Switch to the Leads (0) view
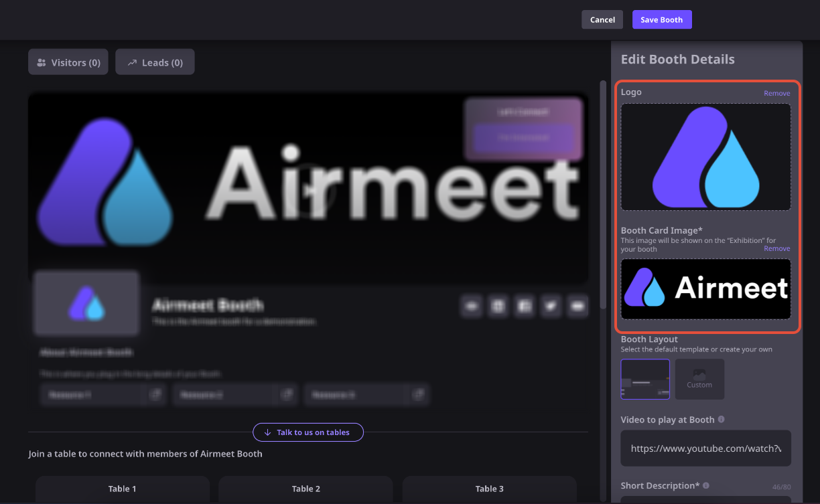 [155, 62]
